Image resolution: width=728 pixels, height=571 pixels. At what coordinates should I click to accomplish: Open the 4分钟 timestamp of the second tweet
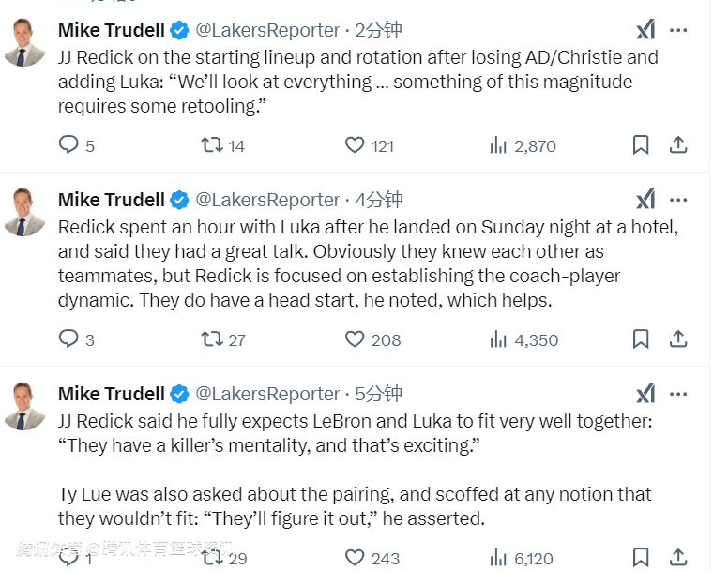click(x=378, y=200)
